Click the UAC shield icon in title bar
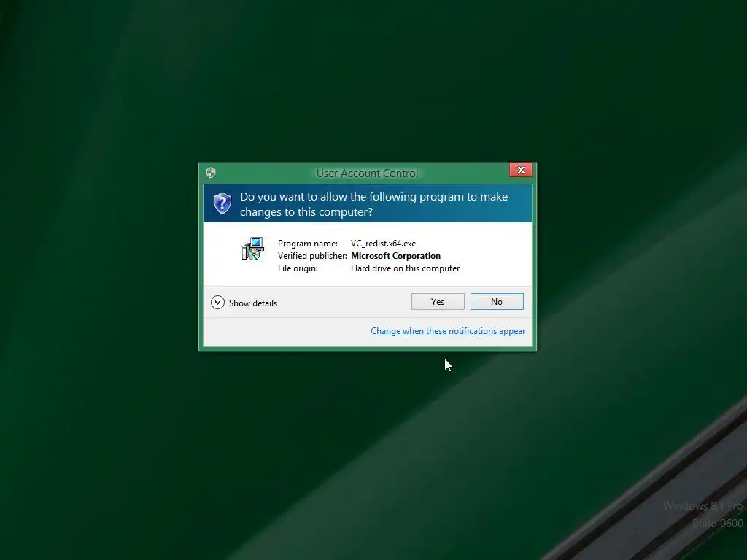The image size is (747, 560). [211, 173]
